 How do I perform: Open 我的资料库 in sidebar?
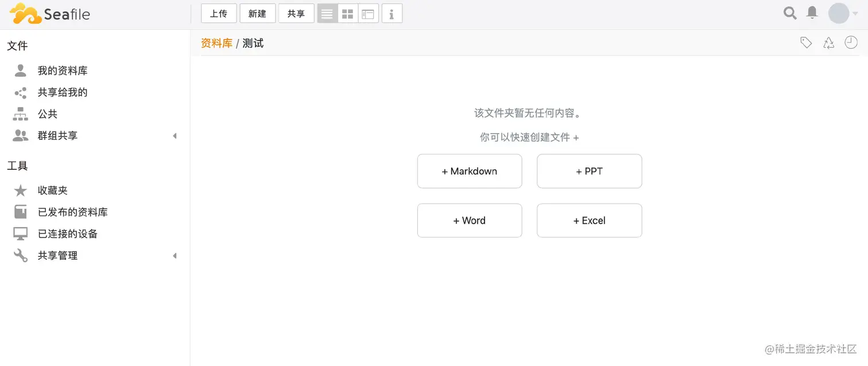[x=63, y=71]
